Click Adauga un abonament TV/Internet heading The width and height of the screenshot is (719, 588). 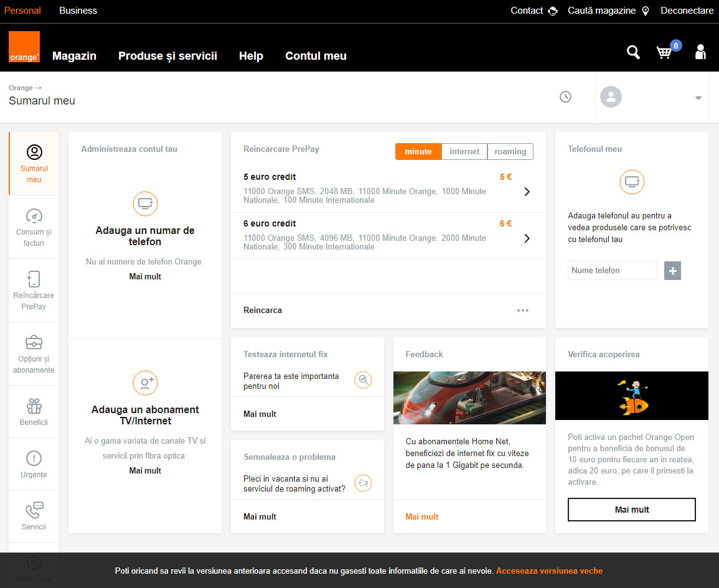[x=145, y=415]
